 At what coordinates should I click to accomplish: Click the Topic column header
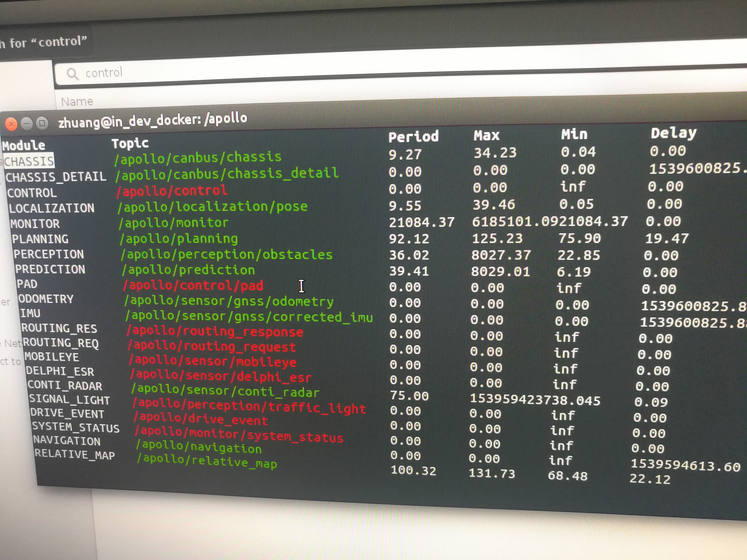coord(130,143)
